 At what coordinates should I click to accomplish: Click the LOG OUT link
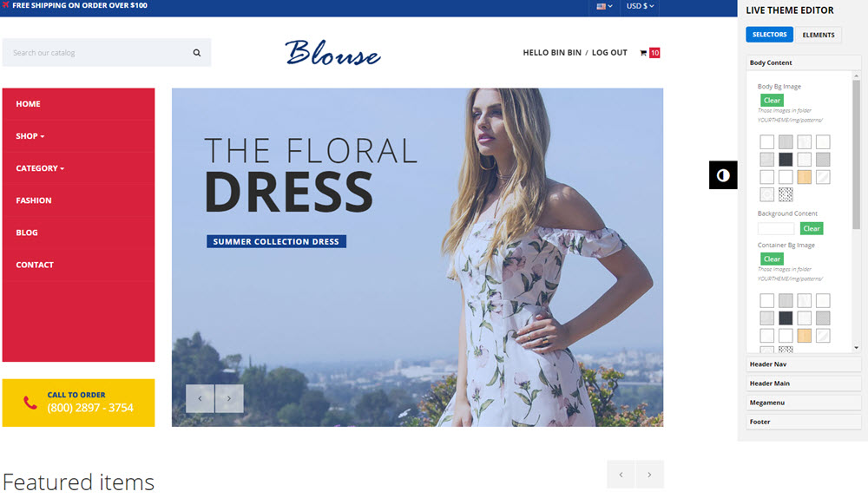tap(609, 53)
